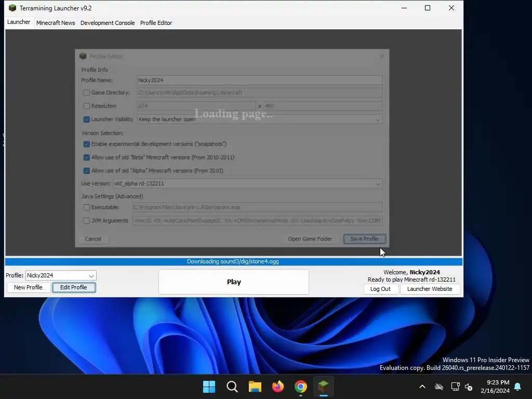Click the muted volume tray icon
The image size is (532, 399).
[x=469, y=387]
